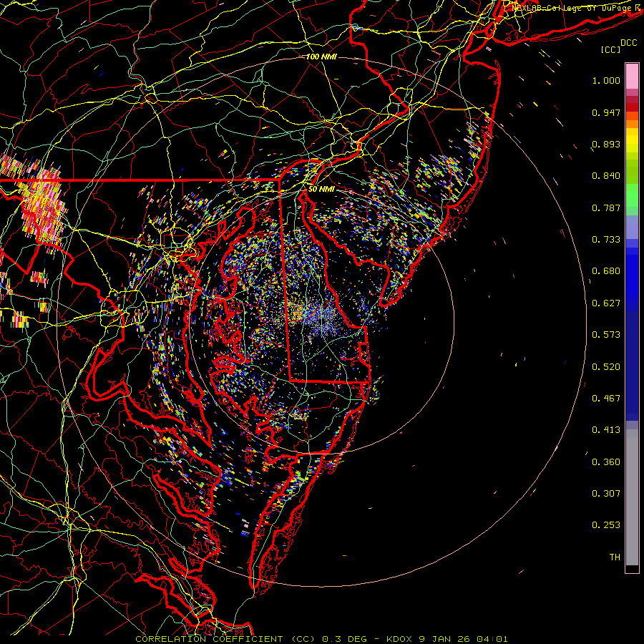The image size is (644, 644).
Task: Select the 0.360 color scale value
Action: coord(606,462)
